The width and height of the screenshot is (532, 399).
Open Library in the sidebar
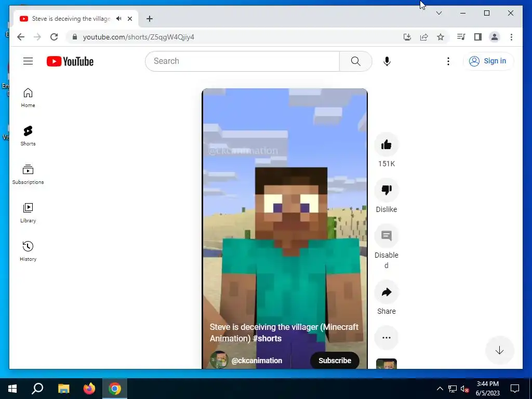(28, 212)
